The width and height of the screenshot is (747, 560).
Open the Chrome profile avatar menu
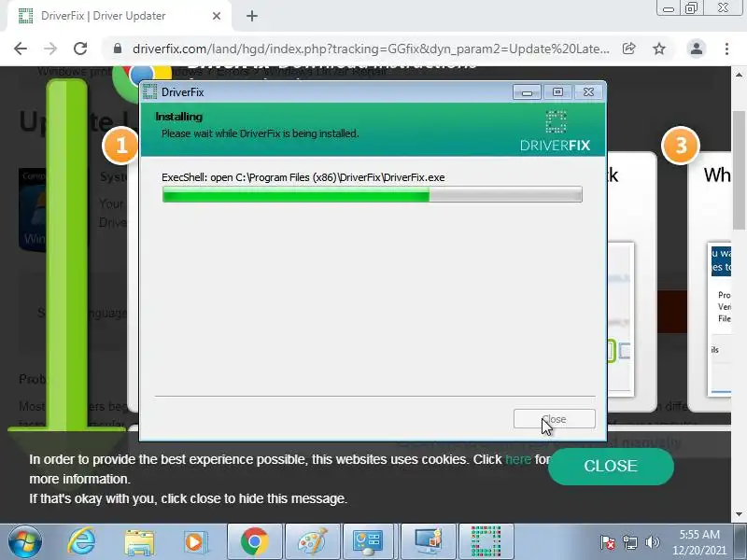tap(696, 49)
